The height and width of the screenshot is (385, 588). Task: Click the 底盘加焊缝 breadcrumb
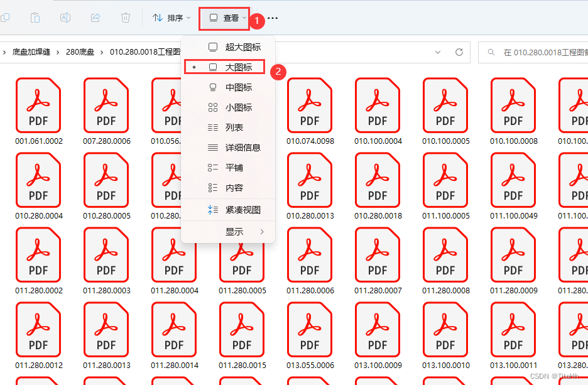[x=31, y=52]
